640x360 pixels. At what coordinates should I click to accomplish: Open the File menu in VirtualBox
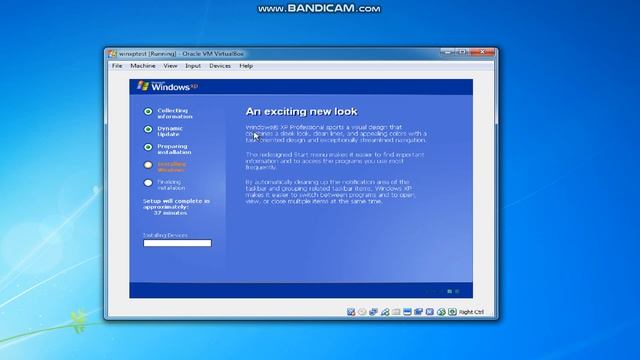[x=117, y=66]
